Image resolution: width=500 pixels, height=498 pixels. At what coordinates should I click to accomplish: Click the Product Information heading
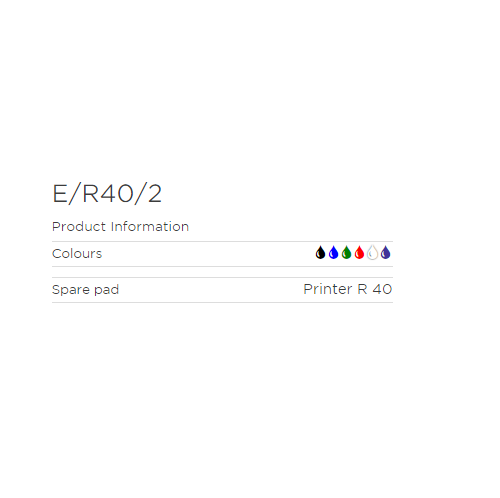[121, 227]
